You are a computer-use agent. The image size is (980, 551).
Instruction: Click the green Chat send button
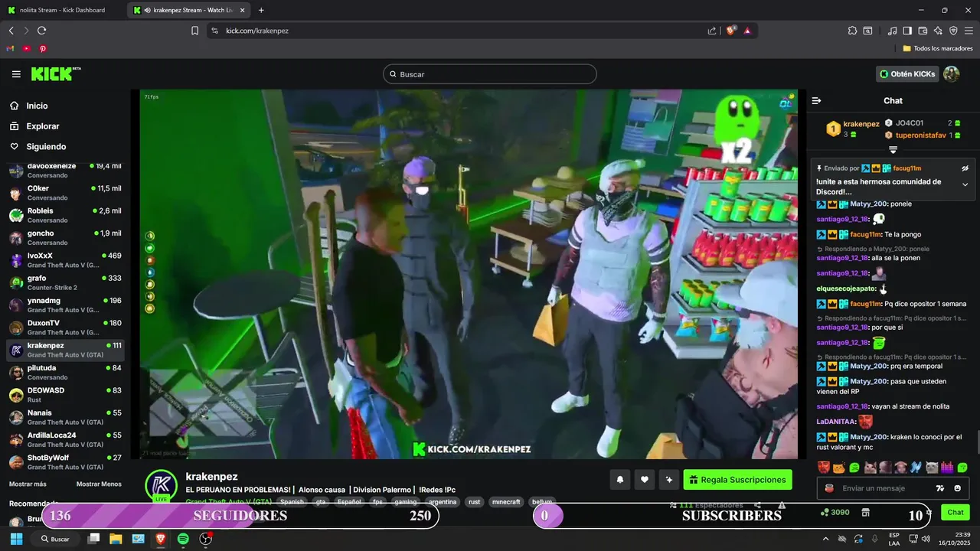pyautogui.click(x=955, y=512)
